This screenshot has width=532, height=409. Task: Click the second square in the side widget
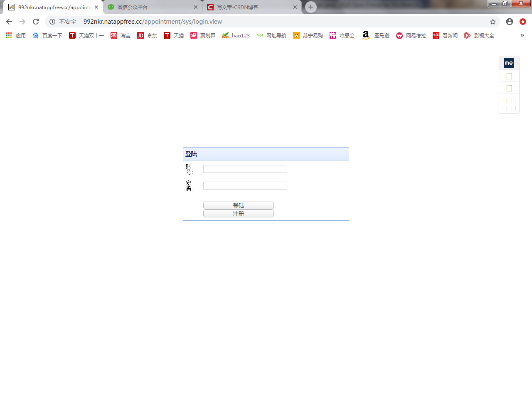click(509, 89)
